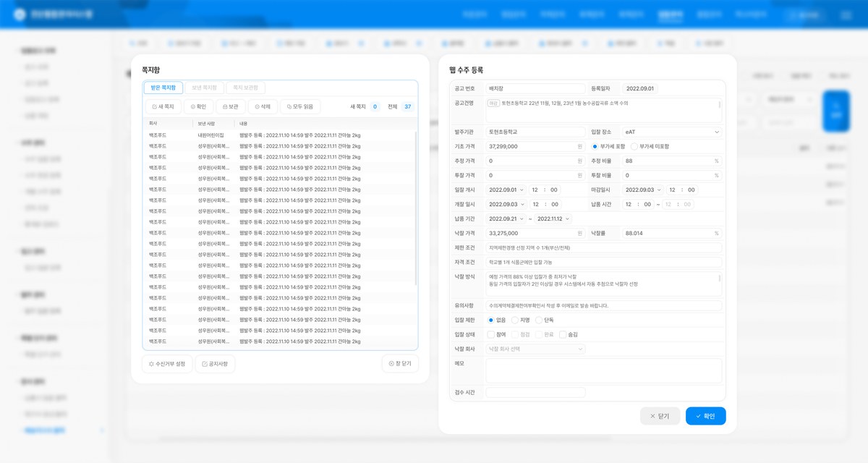Click the 검수 시간 input field
This screenshot has width=868, height=463.
click(535, 392)
